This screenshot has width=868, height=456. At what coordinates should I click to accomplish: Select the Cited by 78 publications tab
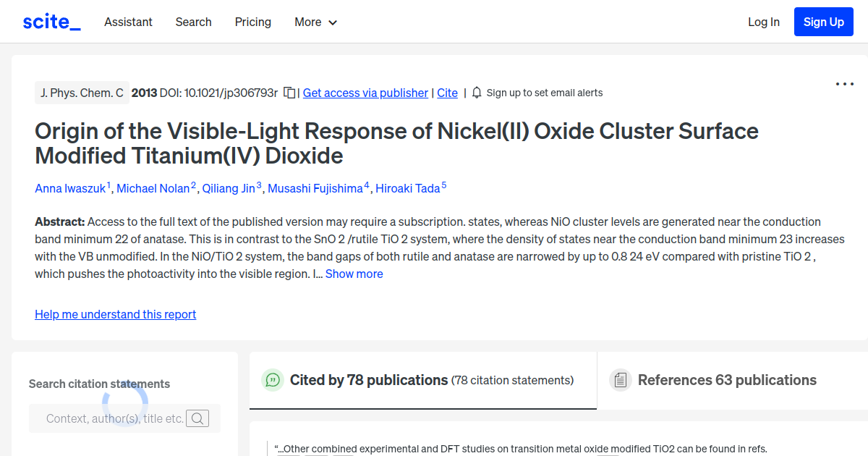click(367, 379)
